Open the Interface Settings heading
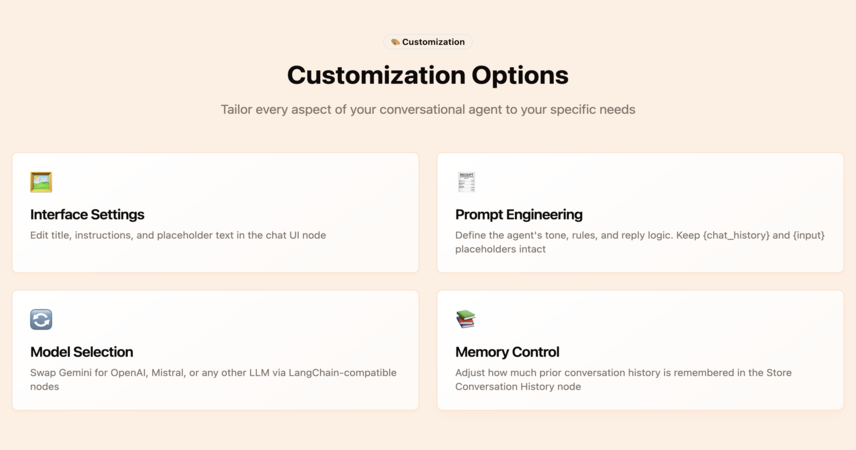Image resolution: width=856 pixels, height=450 pixels. pos(87,215)
